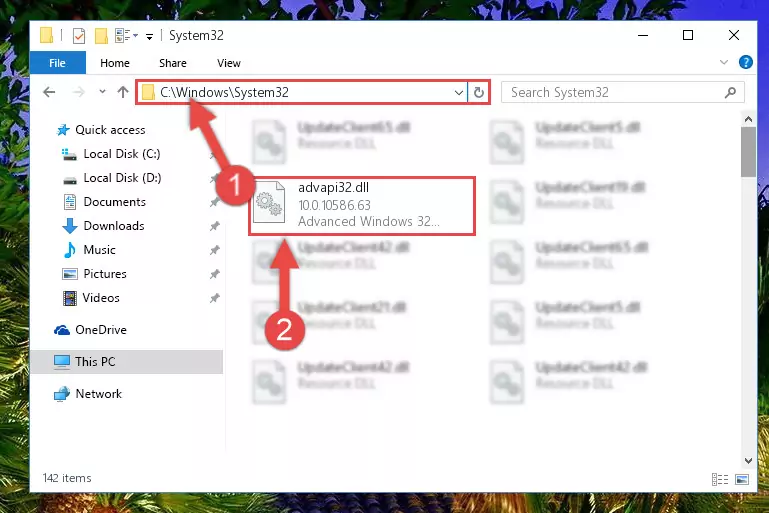769x513 pixels.
Task: Switch to the View ribbon tab
Action: point(229,63)
